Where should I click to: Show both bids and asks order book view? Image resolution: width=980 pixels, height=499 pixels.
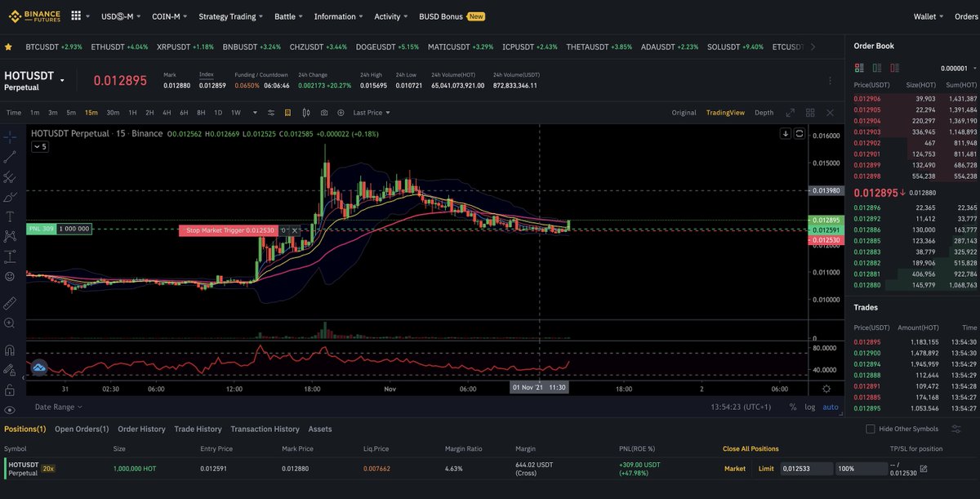(859, 69)
